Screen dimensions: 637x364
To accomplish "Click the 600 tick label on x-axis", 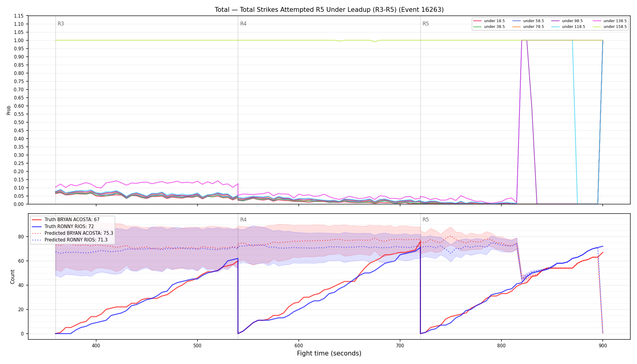I will pyautogui.click(x=299, y=345).
